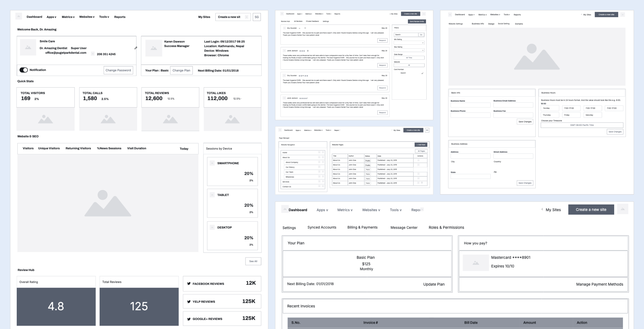Viewport: 644px width, 329px height.
Task: Click Create a new site in billing panel
Action: click(x=591, y=209)
